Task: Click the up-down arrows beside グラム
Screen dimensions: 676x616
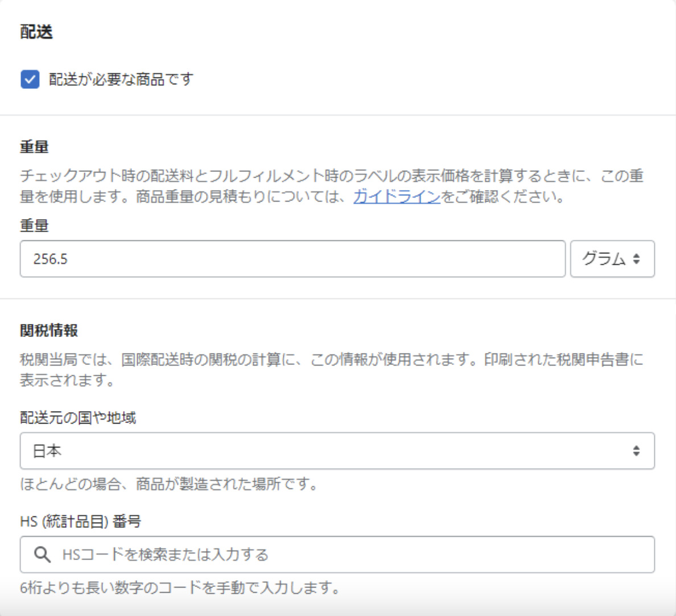Action: (637, 259)
